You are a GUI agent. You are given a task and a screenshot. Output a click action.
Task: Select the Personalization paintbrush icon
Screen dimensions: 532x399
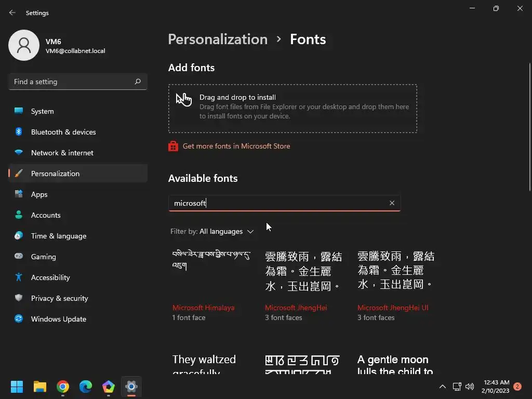click(19, 174)
